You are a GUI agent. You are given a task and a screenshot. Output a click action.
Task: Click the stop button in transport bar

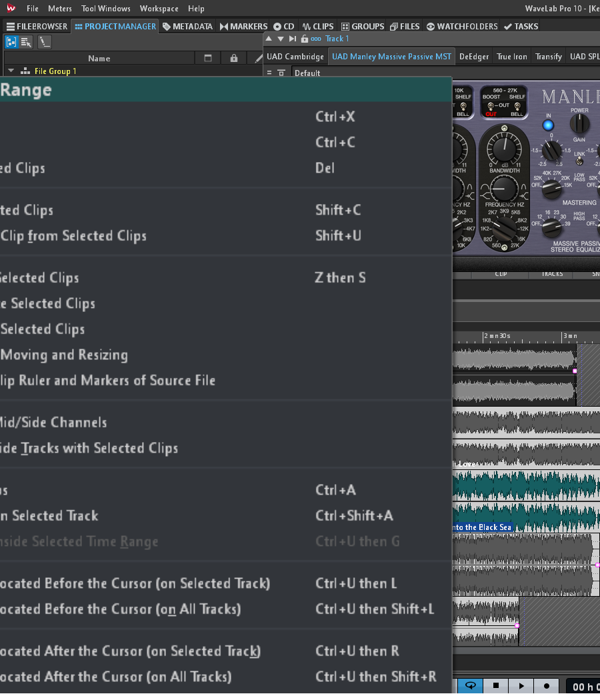(496, 686)
